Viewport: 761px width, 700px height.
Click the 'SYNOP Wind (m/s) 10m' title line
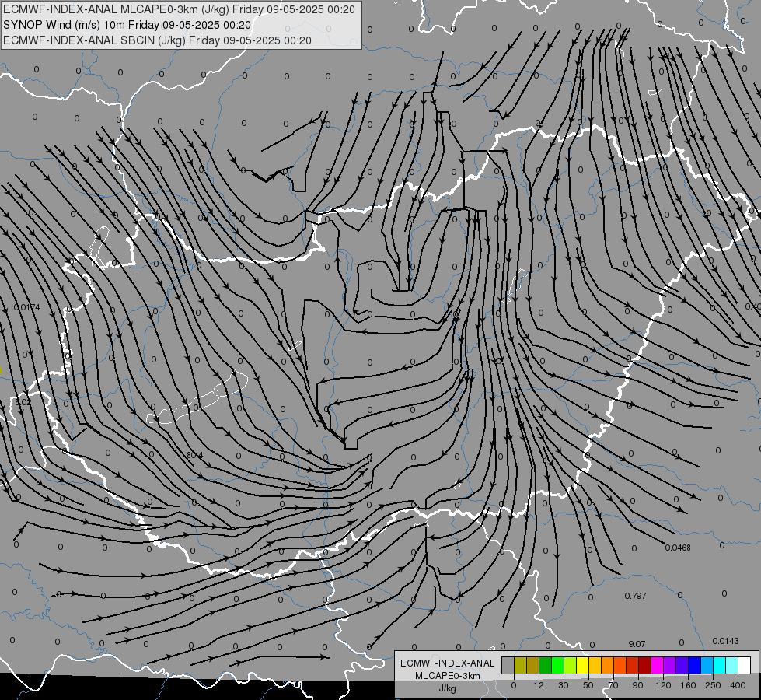click(x=127, y=25)
